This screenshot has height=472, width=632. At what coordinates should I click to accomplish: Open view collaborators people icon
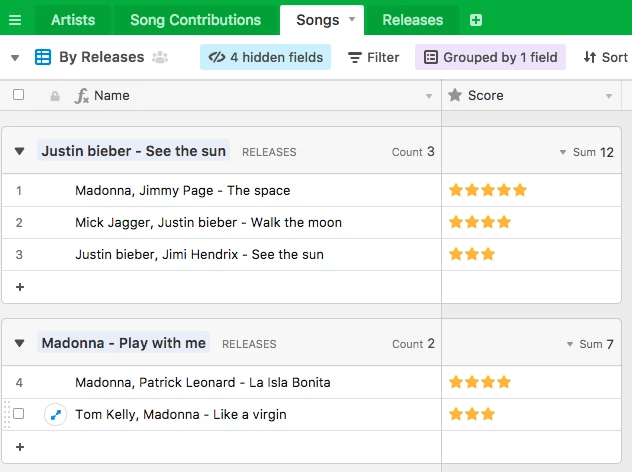tap(160, 57)
